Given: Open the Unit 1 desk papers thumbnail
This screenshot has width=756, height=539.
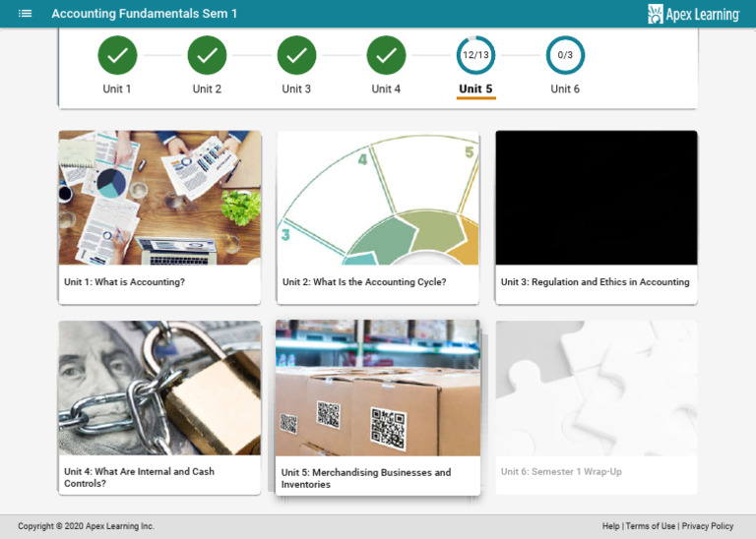Looking at the screenshot, I should tap(159, 198).
